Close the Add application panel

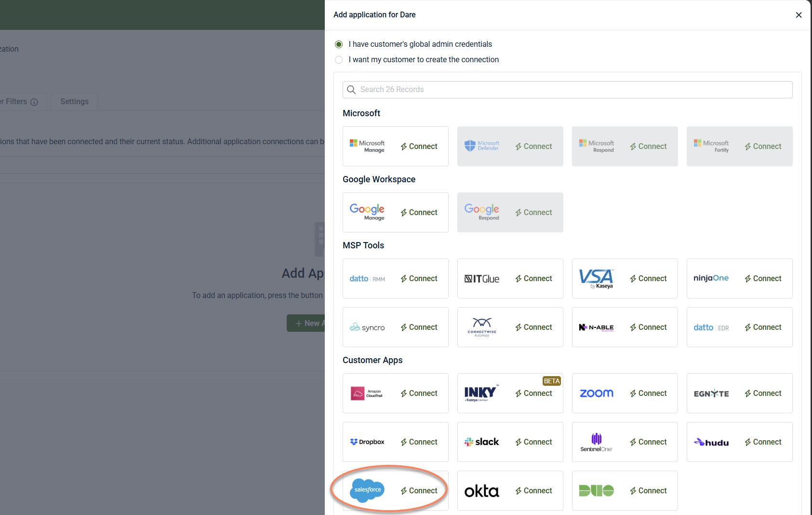(x=799, y=15)
